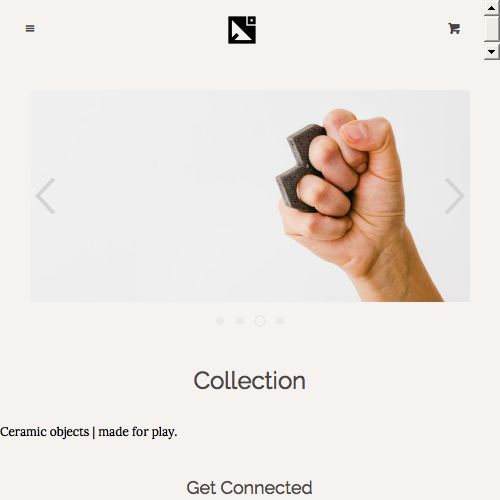Click the scrollbar thumb
Image resolution: width=500 pixels, height=500 pixels.
pyautogui.click(x=491, y=29)
